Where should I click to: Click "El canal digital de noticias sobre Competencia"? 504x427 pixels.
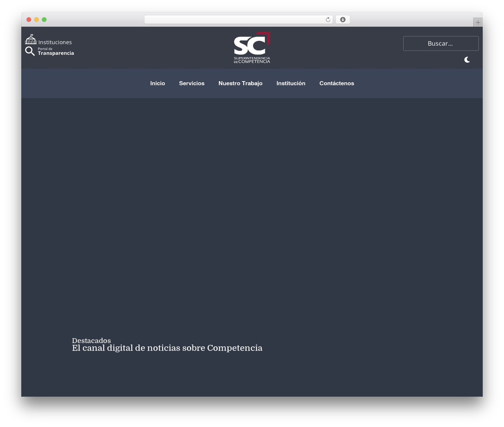(x=167, y=348)
